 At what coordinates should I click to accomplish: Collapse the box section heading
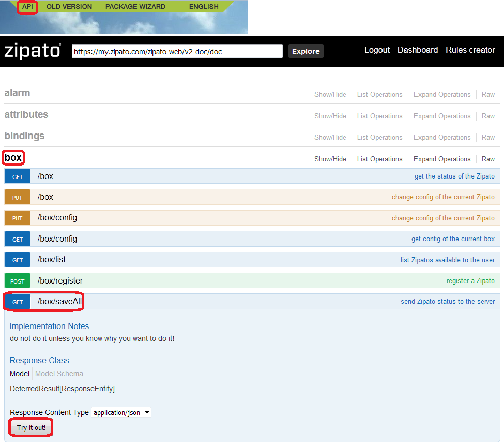click(x=13, y=157)
